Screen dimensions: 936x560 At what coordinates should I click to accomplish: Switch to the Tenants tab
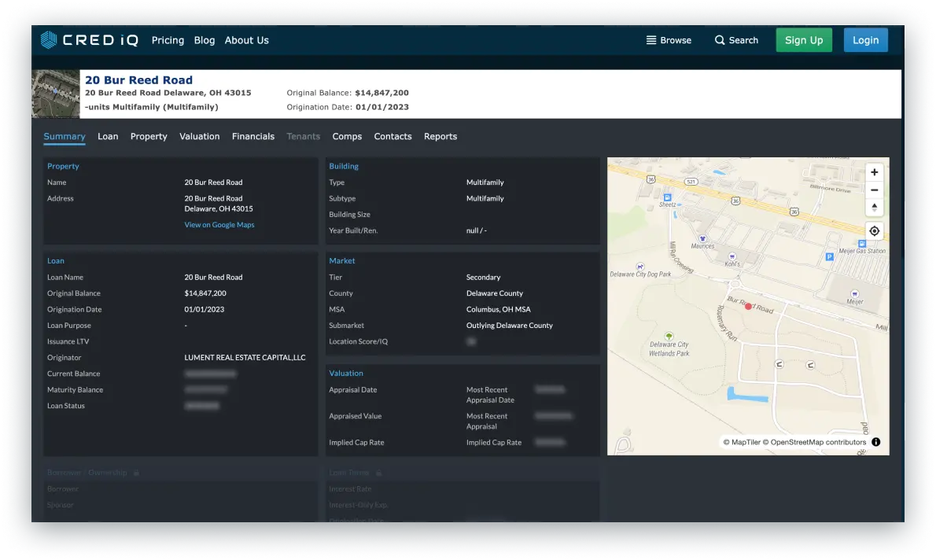(x=304, y=137)
